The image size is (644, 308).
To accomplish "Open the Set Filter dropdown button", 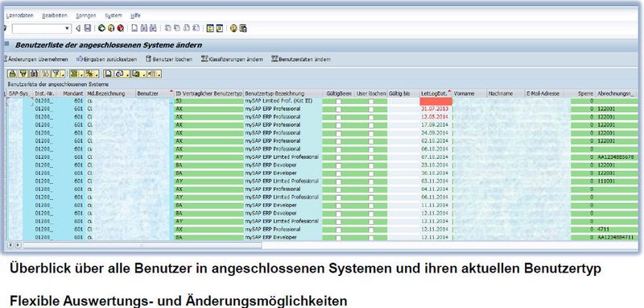I will click(x=58, y=73).
